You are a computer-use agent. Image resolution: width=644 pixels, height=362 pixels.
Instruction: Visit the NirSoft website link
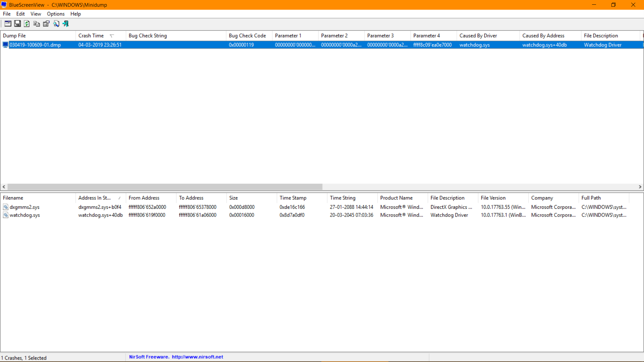pos(197,357)
